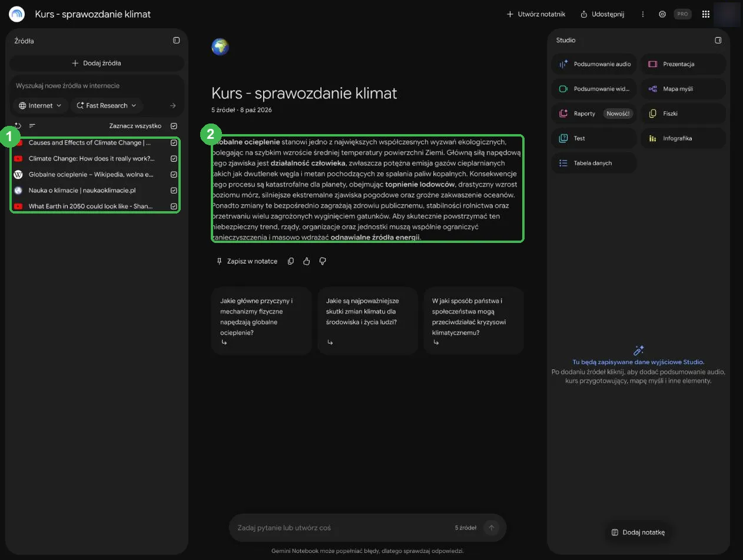Click the filter sources icon
The width and height of the screenshot is (743, 560).
pos(32,126)
